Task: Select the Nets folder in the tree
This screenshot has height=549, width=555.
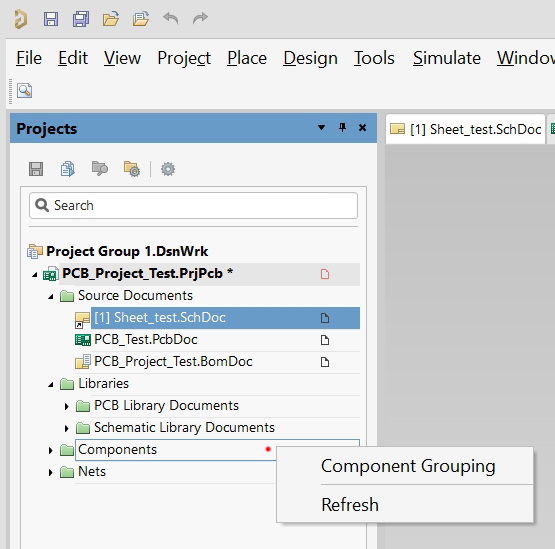Action: coord(92,471)
